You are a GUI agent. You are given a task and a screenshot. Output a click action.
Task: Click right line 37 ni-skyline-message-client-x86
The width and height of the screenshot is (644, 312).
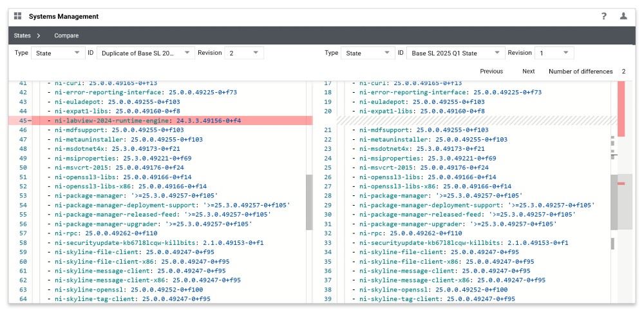[x=453, y=280]
